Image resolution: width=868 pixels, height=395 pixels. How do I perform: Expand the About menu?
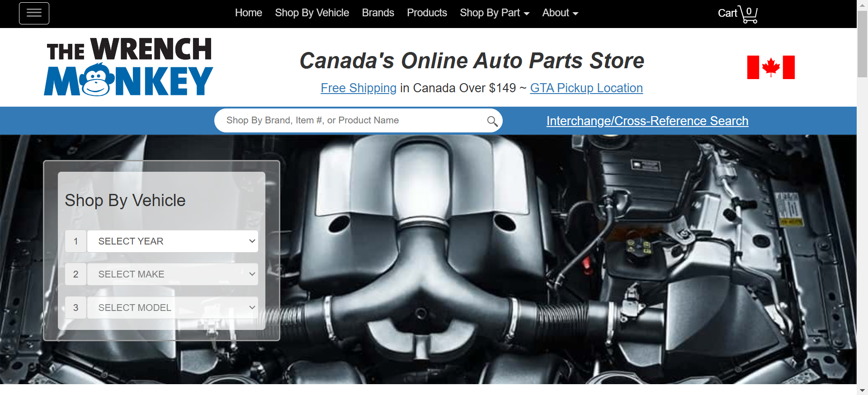click(x=560, y=13)
